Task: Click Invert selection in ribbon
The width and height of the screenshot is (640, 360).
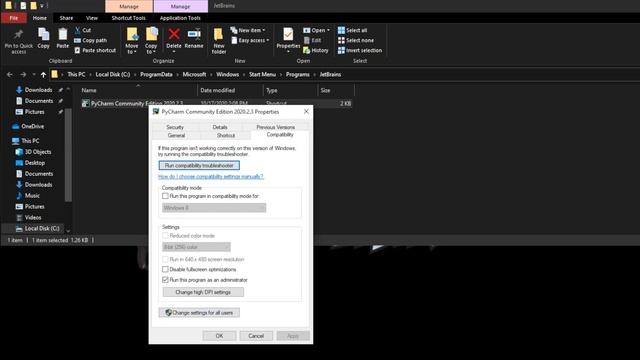Action: coord(360,51)
